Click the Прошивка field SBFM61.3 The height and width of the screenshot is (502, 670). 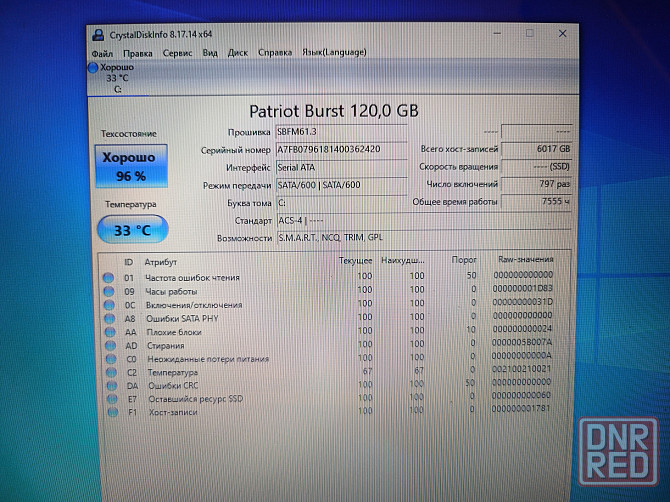(x=341, y=132)
